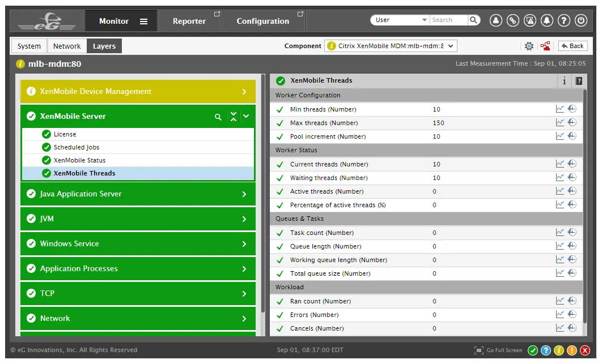Screen dimensions: 602x364
Task: Switch to the Reporter module tab
Action: [x=190, y=21]
